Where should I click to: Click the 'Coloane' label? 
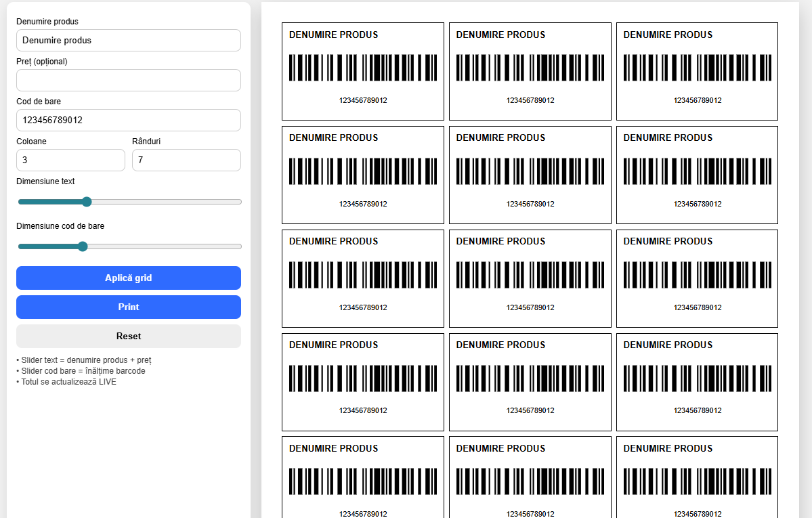point(32,142)
